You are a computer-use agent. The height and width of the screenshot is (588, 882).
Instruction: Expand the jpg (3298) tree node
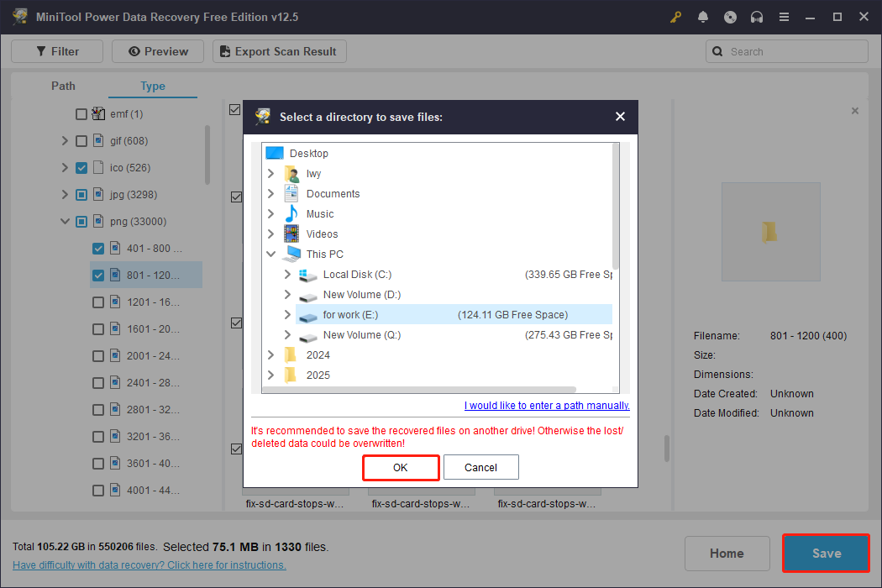(65, 195)
